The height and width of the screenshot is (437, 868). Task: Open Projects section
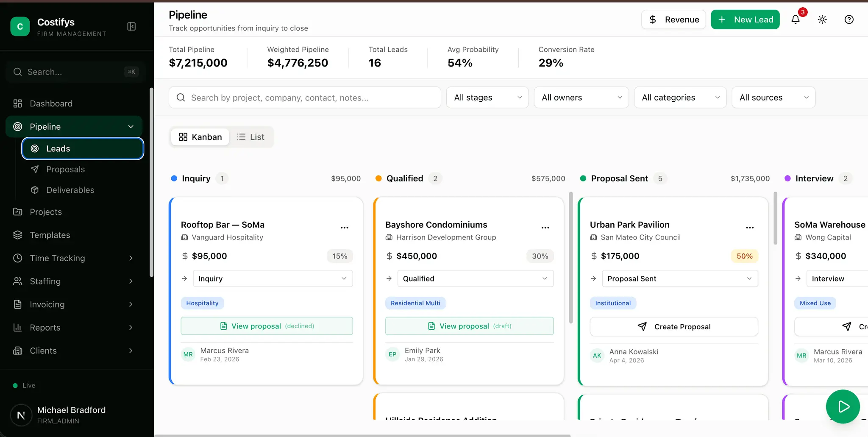[74, 212]
